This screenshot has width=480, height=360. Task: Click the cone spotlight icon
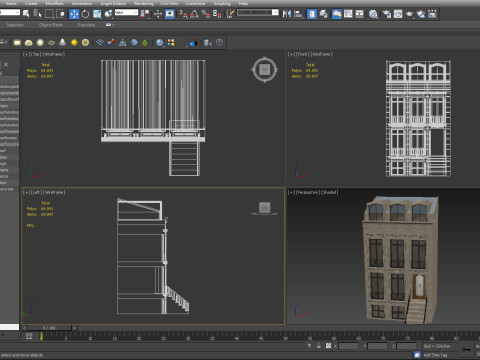[62, 42]
